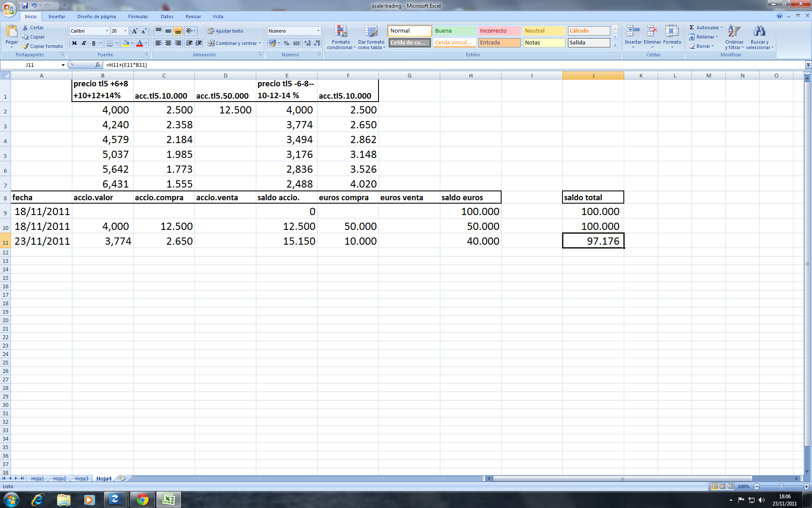Click the center text alignment icon
The image size is (812, 508).
point(168,43)
